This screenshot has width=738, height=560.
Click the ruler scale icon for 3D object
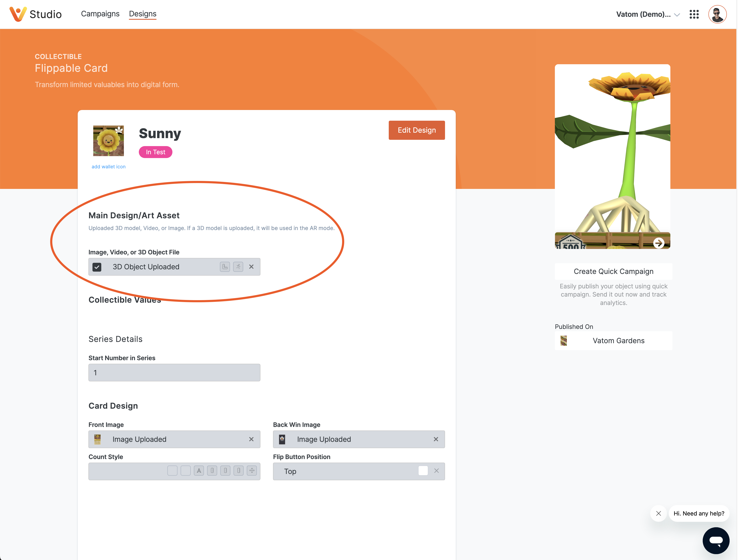click(x=225, y=267)
